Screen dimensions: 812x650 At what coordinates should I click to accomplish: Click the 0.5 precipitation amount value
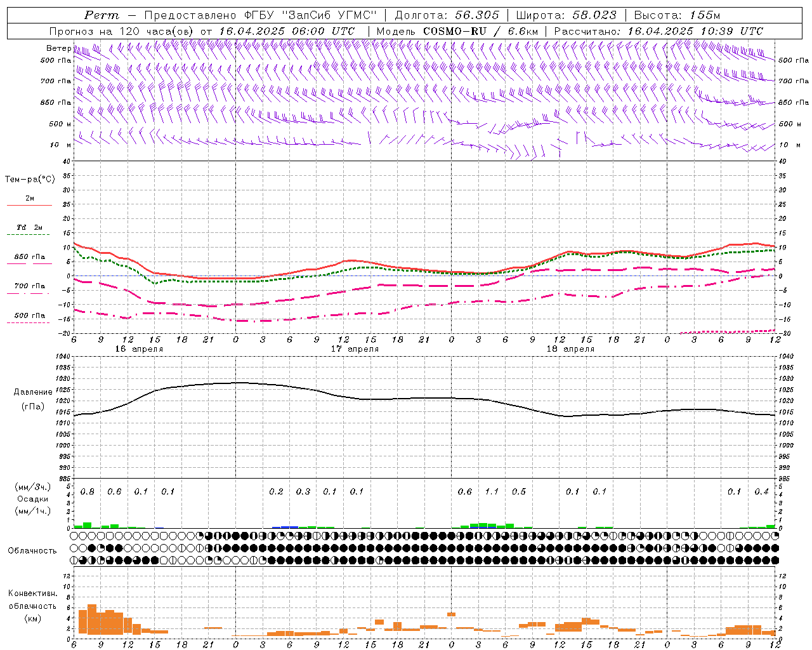click(x=519, y=492)
